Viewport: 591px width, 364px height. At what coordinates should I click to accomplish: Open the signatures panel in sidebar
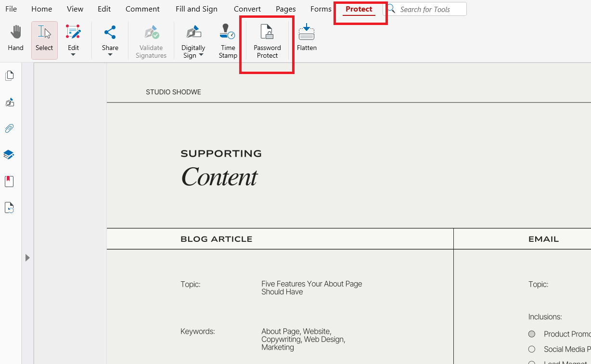[9, 102]
